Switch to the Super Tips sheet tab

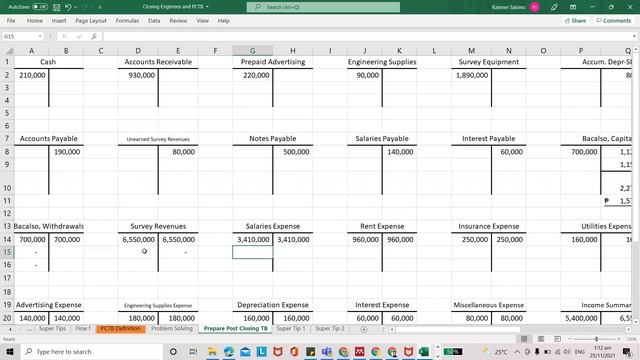[x=52, y=328]
